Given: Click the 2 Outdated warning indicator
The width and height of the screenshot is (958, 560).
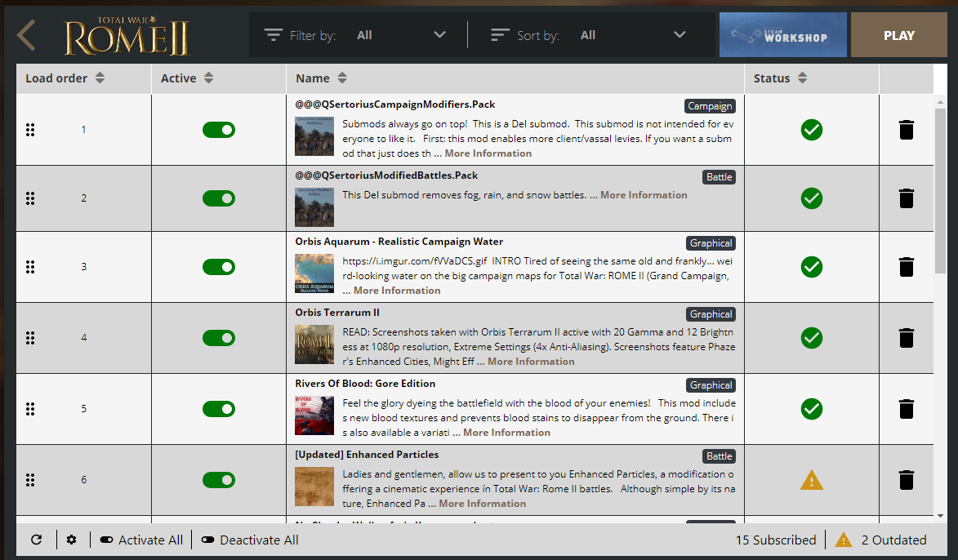Looking at the screenshot, I should click(880, 540).
